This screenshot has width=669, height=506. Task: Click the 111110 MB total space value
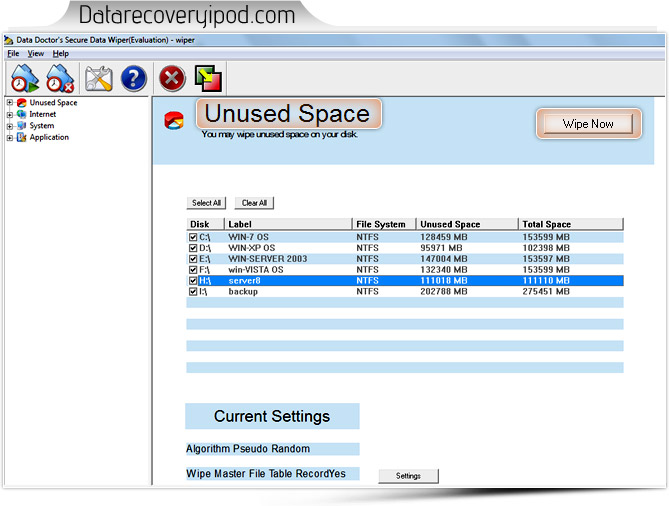coord(546,281)
